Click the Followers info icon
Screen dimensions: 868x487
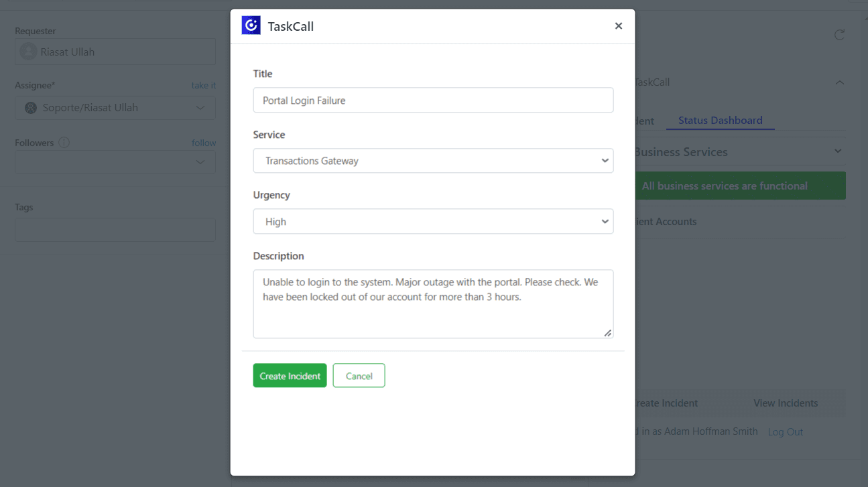[64, 143]
